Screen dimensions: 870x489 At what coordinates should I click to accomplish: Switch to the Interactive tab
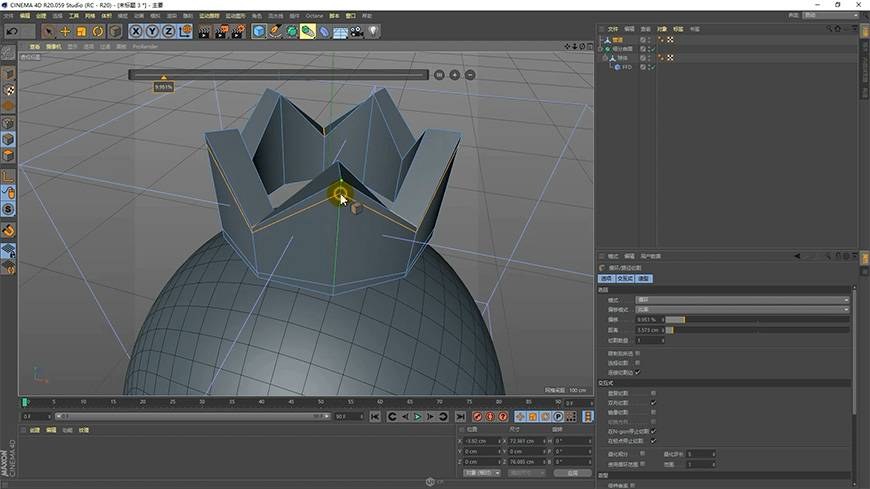[625, 279]
